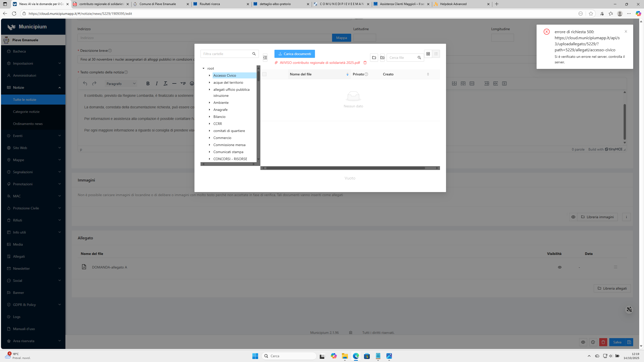
Task: Delete the uploaded AVVISO pdf with trash icon
Action: [365, 63]
